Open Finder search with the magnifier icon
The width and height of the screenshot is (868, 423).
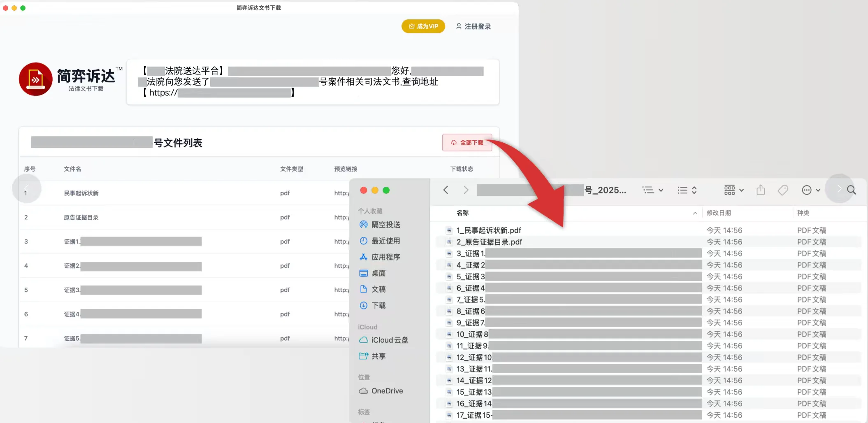click(852, 190)
